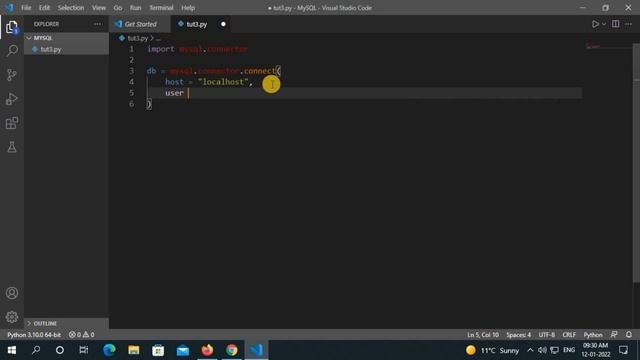Screen dimensions: 640x360
Task: Open the Terminal menu
Action: pos(161,8)
